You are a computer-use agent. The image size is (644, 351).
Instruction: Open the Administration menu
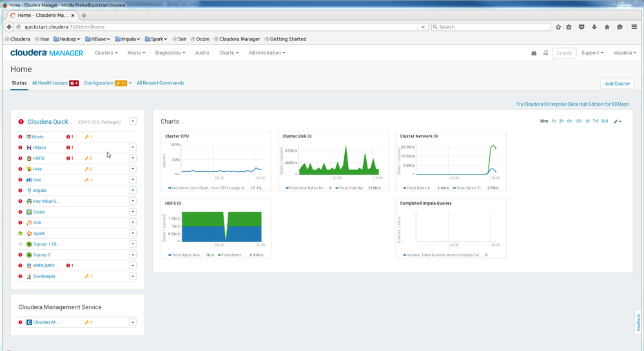click(x=266, y=53)
